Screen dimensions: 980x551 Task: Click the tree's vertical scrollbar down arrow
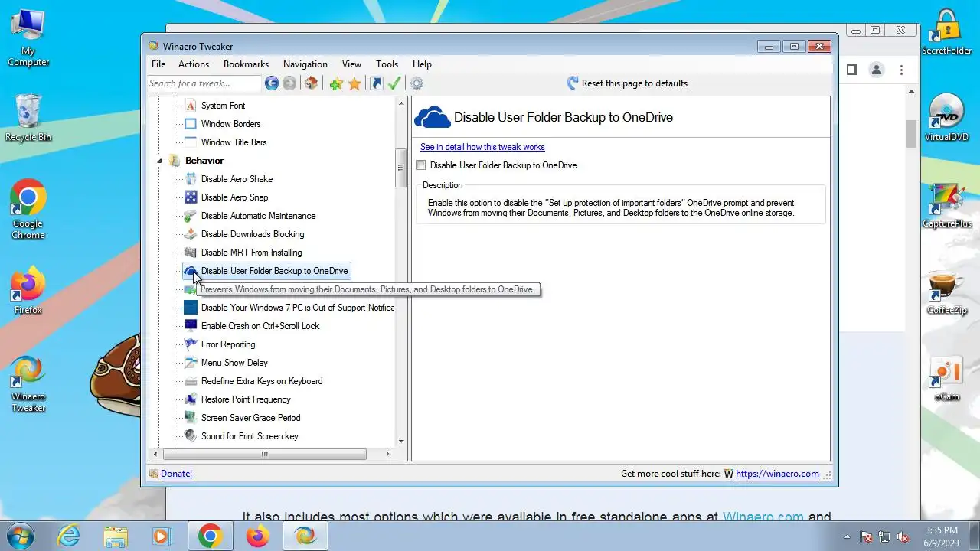pos(400,442)
